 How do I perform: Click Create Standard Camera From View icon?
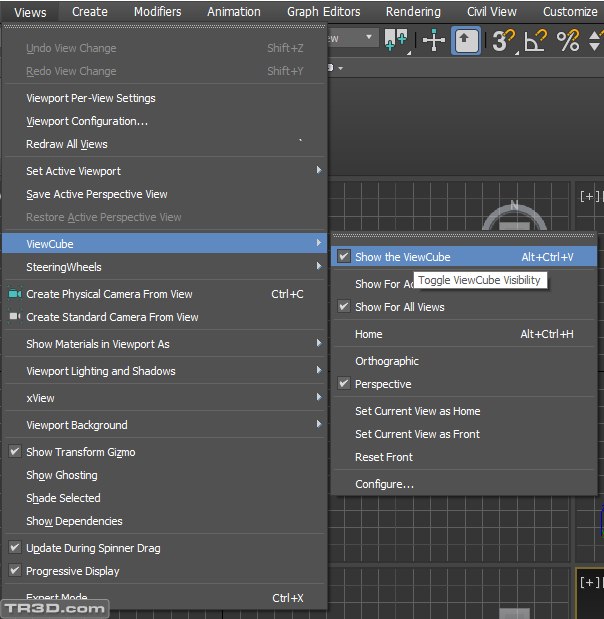tap(15, 317)
